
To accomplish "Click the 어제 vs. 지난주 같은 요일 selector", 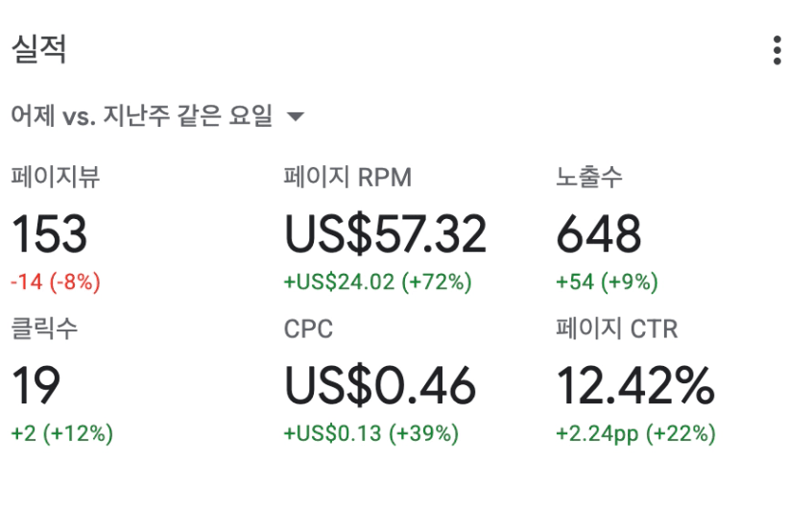I will pyautogui.click(x=158, y=115).
